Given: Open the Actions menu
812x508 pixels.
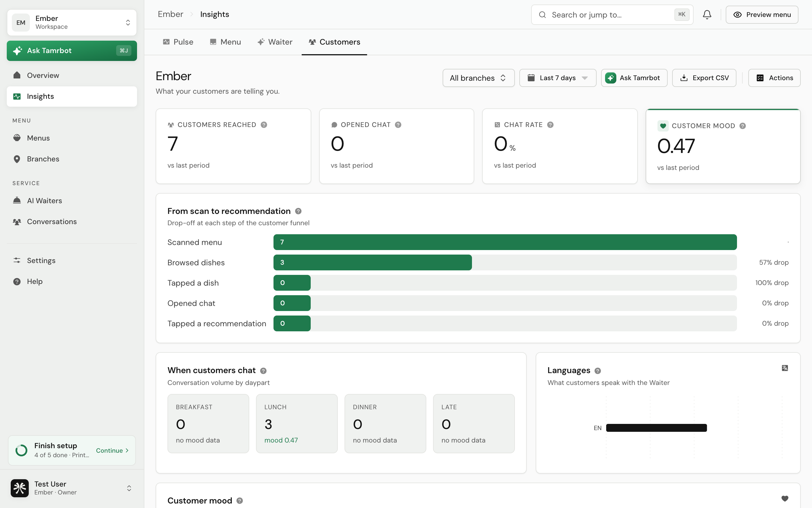Looking at the screenshot, I should pos(775,78).
